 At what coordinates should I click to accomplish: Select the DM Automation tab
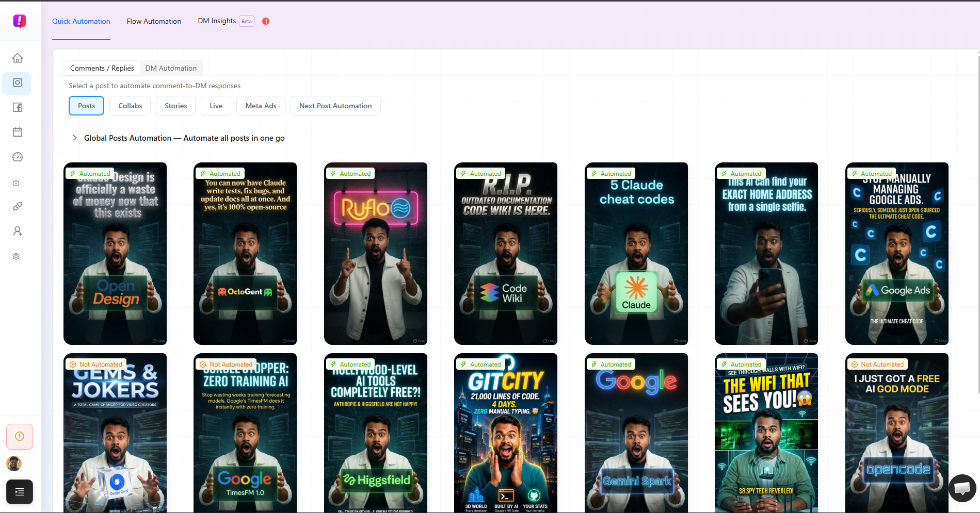click(x=171, y=68)
